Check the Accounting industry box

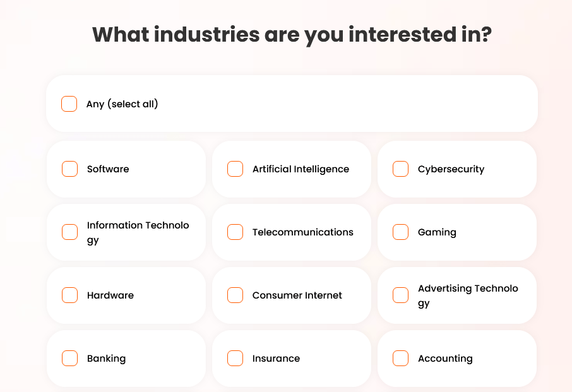click(400, 358)
